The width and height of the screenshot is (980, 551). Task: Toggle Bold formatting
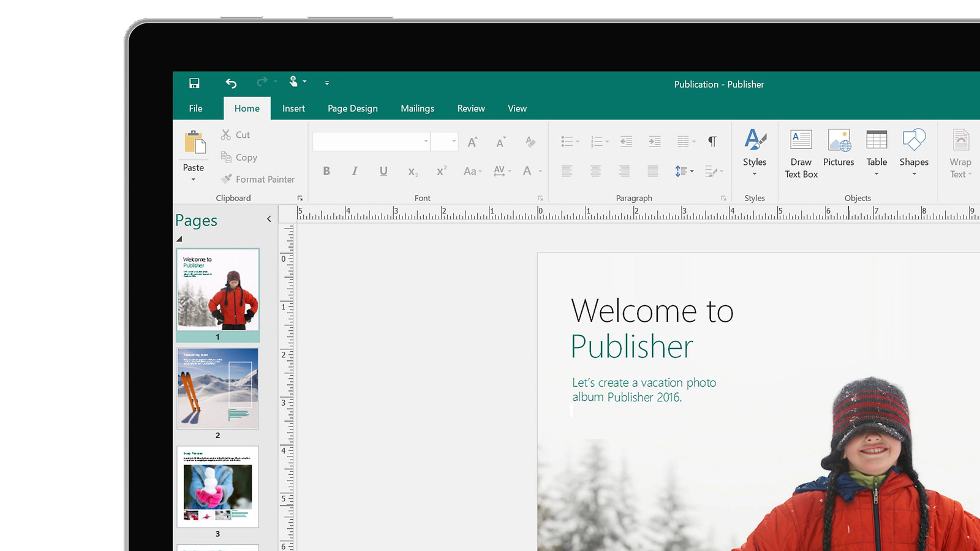click(326, 171)
